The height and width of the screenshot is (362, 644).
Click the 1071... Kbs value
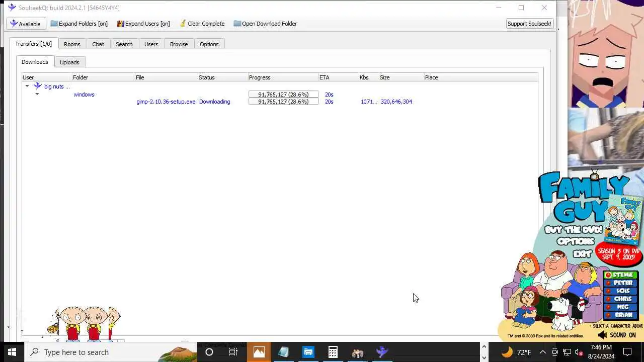[369, 102]
